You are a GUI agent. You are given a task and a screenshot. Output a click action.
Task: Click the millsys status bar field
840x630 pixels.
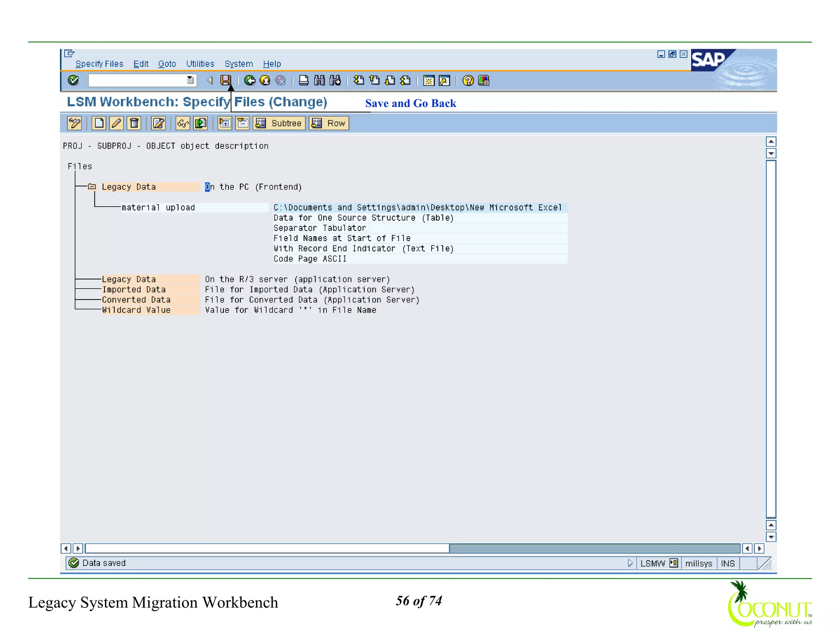tap(699, 564)
